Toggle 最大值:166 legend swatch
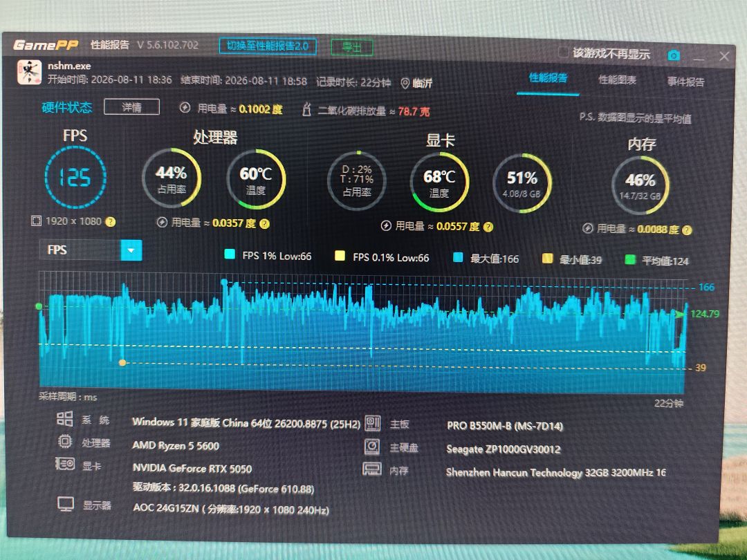Viewport: 747px width, 560px height. pyautogui.click(x=458, y=258)
